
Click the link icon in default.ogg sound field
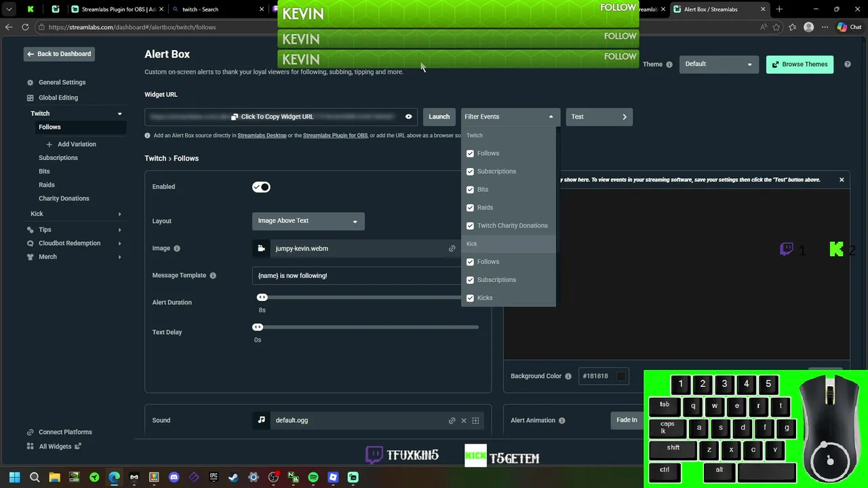(x=452, y=420)
